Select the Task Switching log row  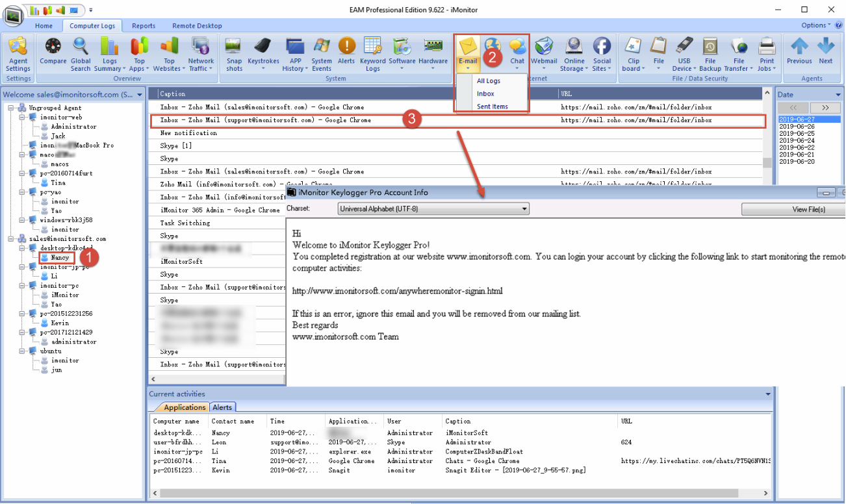(x=218, y=223)
